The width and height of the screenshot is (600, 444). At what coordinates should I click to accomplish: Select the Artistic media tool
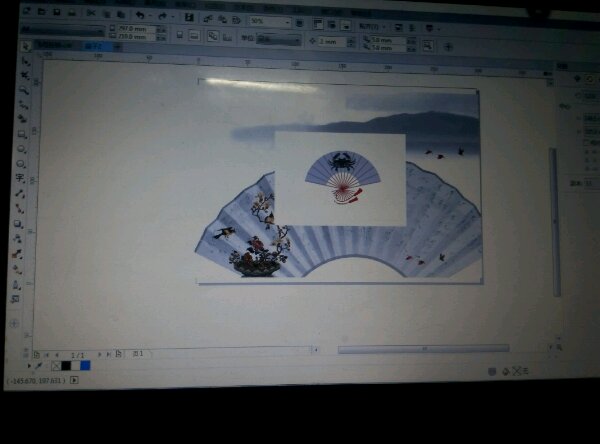pyautogui.click(x=23, y=119)
